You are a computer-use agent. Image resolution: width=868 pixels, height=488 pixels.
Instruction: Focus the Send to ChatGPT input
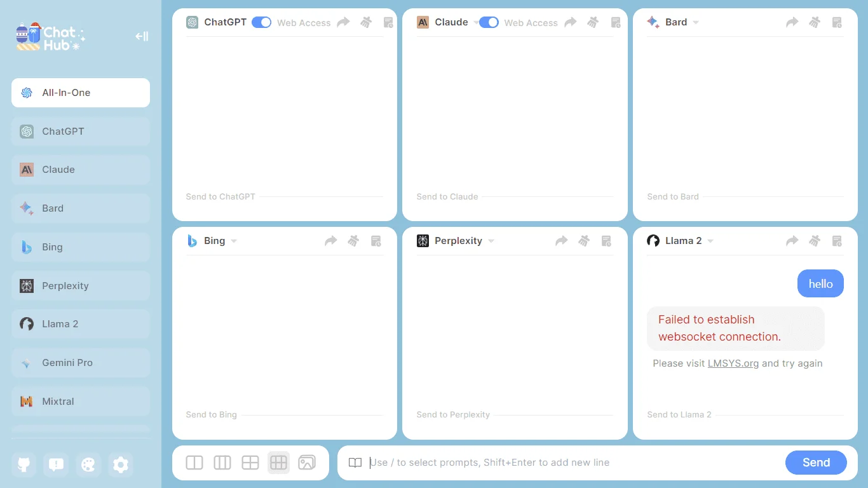[x=285, y=197]
